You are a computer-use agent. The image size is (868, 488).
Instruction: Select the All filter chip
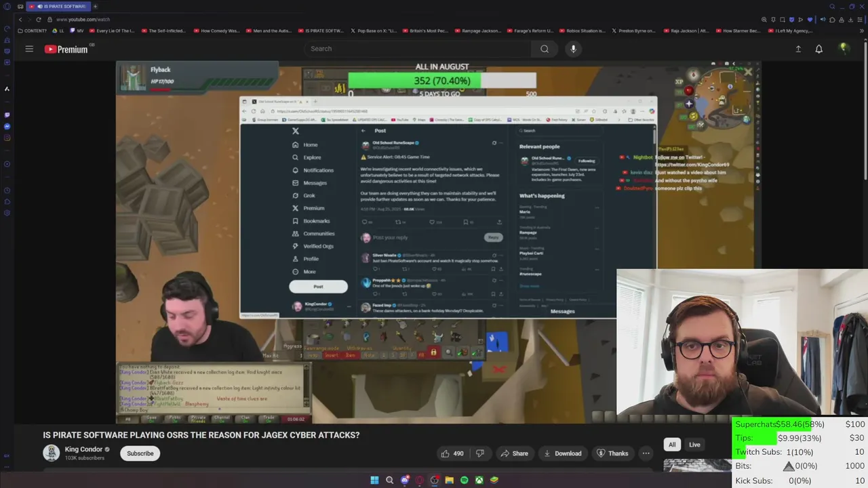(672, 445)
